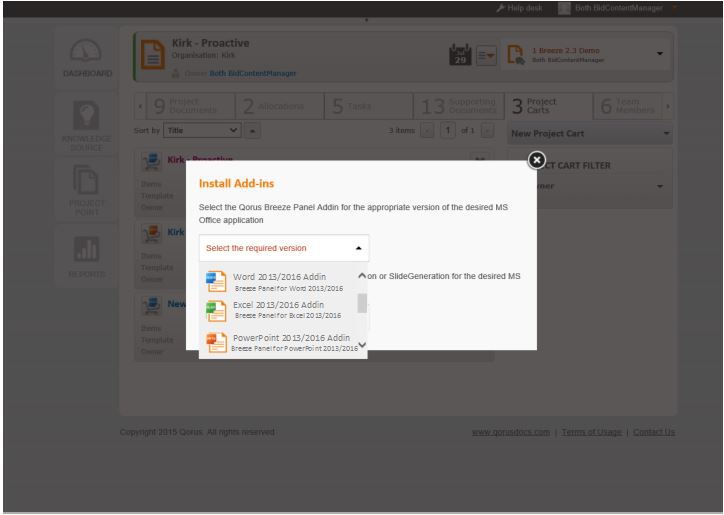Open the Both BidContentManager owner link
This screenshot has height=515, width=724.
[253, 73]
